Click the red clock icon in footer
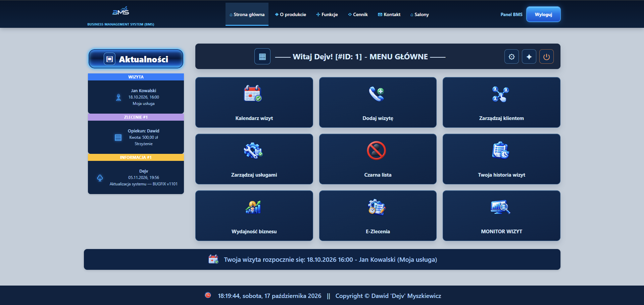Image resolution: width=644 pixels, height=305 pixels. point(208,295)
